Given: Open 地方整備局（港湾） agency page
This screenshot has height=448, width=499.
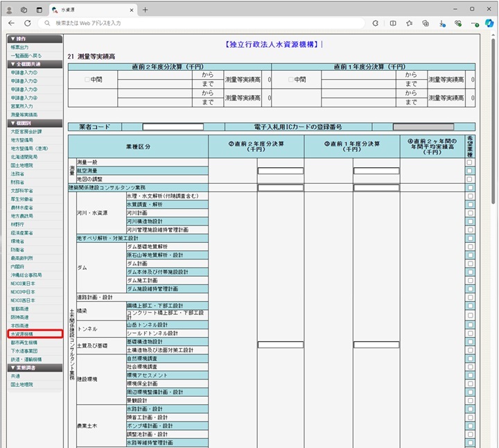Looking at the screenshot, I should [29, 148].
